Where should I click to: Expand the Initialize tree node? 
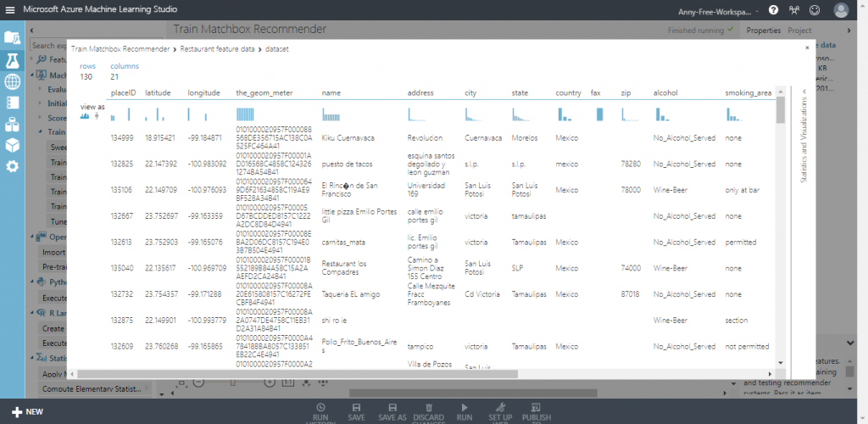point(40,103)
